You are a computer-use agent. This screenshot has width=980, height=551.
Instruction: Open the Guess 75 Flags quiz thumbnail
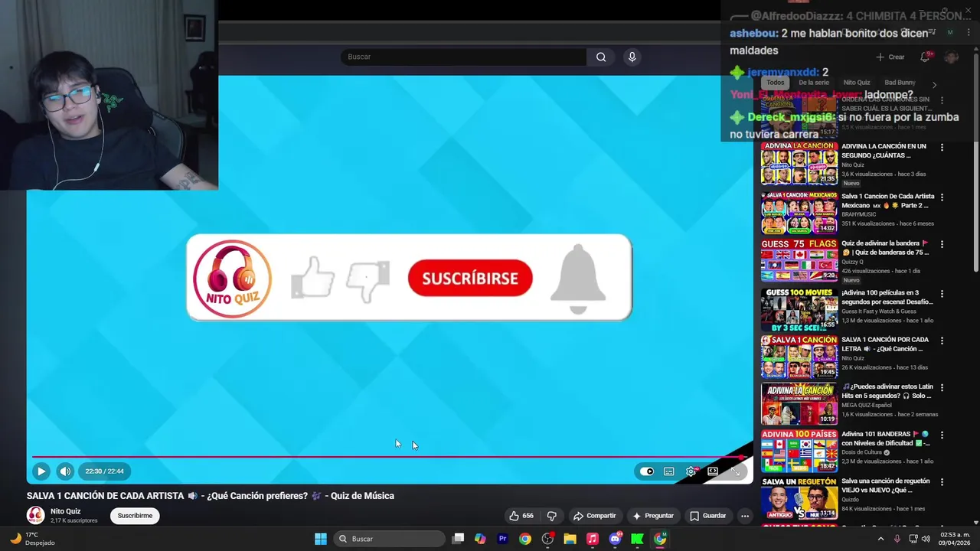pyautogui.click(x=799, y=260)
